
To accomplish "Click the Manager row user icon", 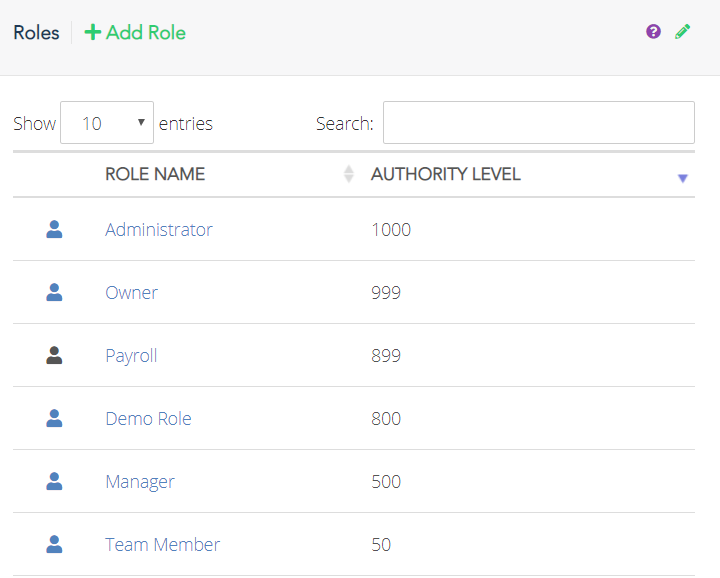I will tap(54, 481).
